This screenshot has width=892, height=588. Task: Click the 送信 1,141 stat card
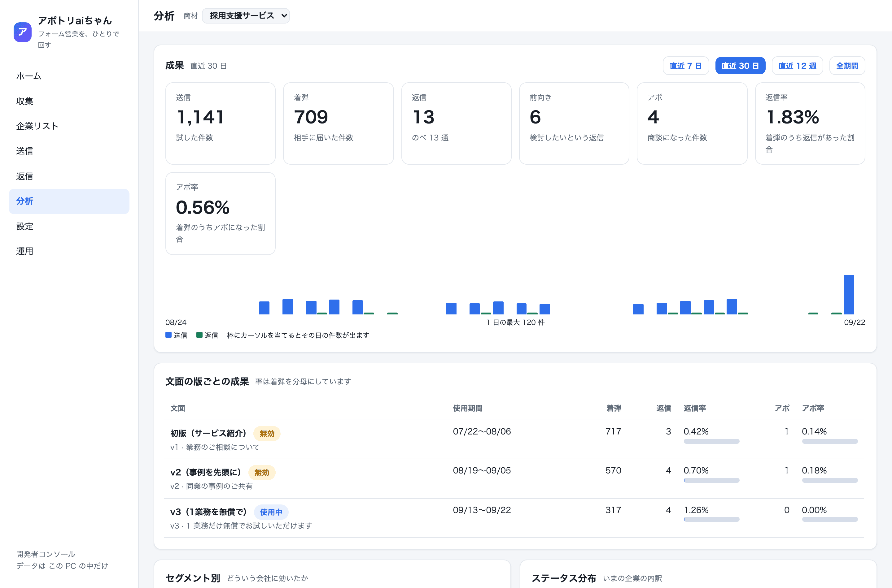(x=221, y=123)
